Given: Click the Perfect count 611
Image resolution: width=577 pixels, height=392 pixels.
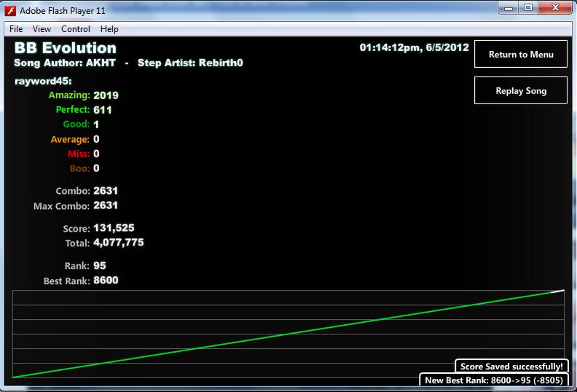Looking at the screenshot, I should (103, 110).
